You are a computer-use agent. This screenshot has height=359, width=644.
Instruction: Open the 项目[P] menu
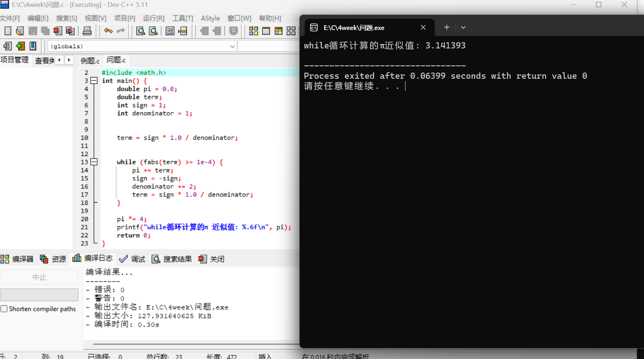pyautogui.click(x=125, y=18)
